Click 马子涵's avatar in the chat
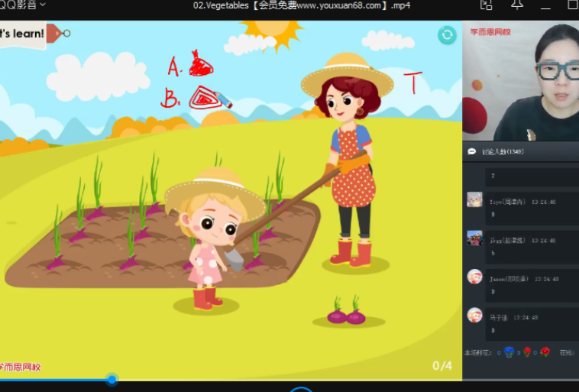The height and width of the screenshot is (392, 579). (x=474, y=315)
